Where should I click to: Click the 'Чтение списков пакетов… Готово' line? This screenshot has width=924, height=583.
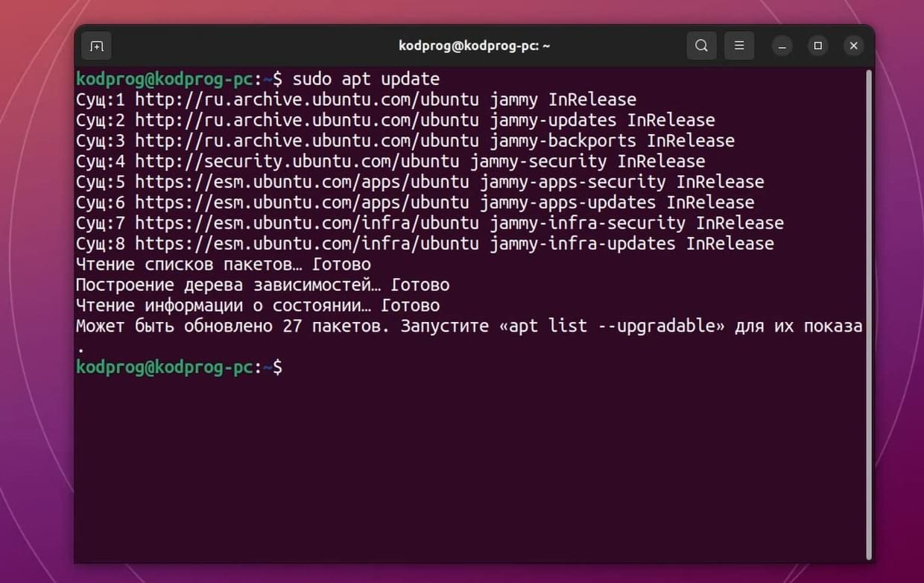(224, 265)
